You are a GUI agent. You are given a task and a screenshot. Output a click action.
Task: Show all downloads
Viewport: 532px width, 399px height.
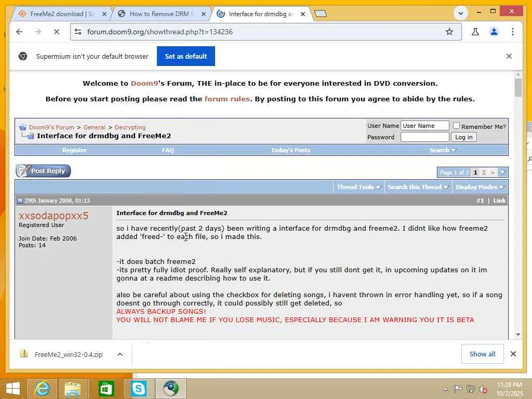coord(482,354)
